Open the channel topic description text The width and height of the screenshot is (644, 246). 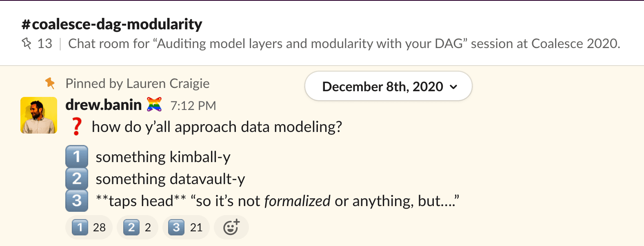[x=344, y=44]
